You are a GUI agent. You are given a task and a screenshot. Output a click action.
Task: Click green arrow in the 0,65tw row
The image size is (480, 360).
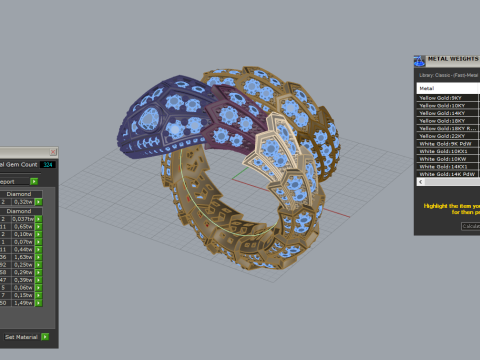[x=39, y=227]
